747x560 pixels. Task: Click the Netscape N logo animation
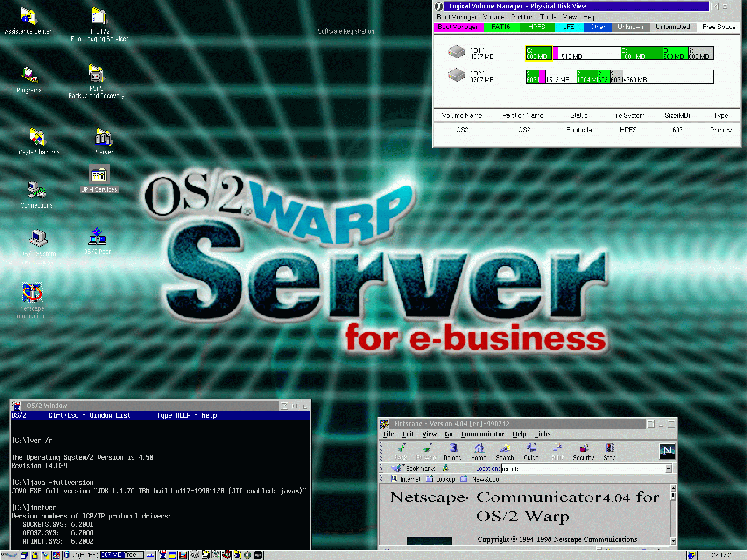(x=668, y=451)
